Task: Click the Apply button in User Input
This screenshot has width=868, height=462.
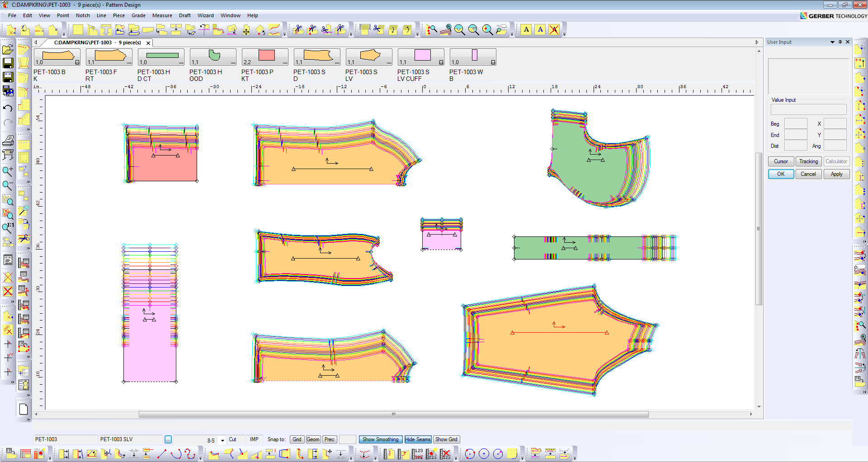Action: pyautogui.click(x=836, y=174)
